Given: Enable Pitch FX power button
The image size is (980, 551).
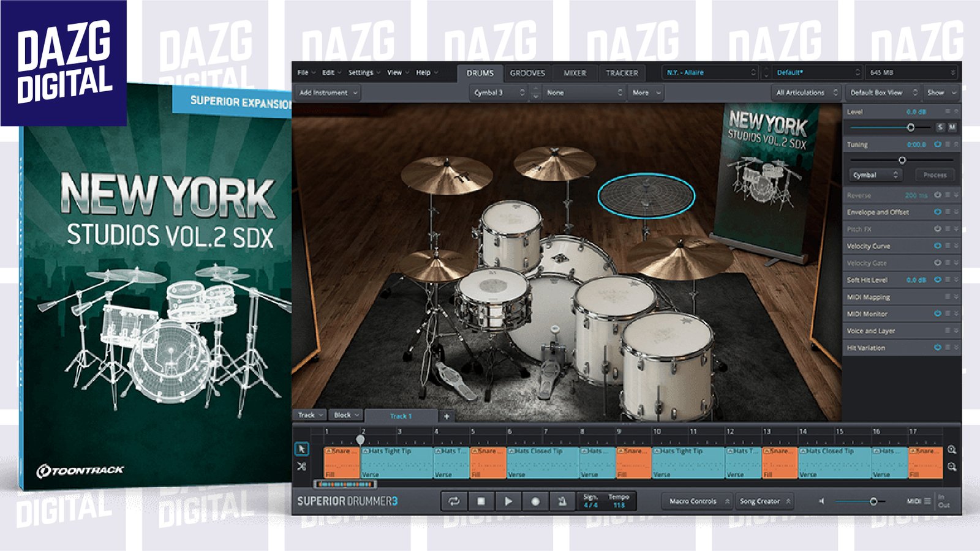Looking at the screenshot, I should (x=938, y=229).
